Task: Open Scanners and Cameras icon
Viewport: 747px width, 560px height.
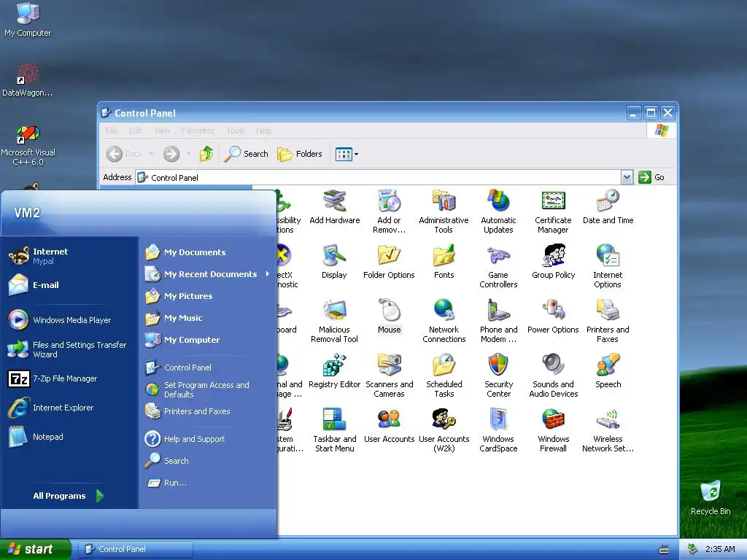Action: 390,376
